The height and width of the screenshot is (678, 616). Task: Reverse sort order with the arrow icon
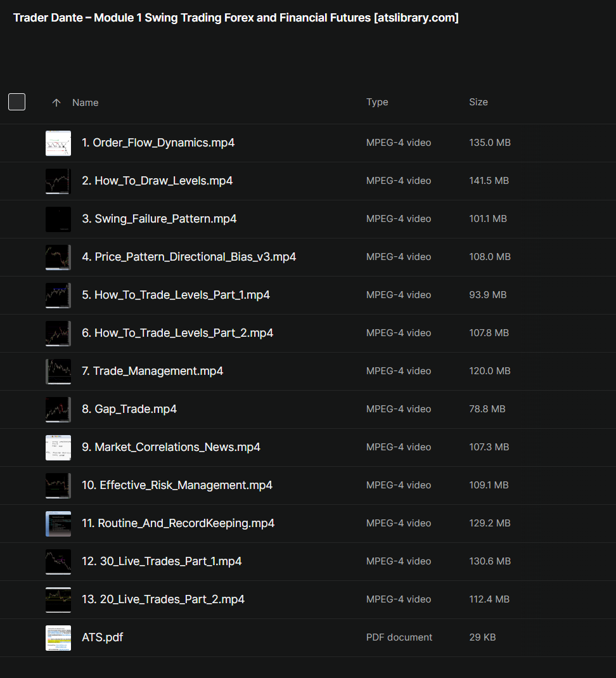[x=56, y=103]
